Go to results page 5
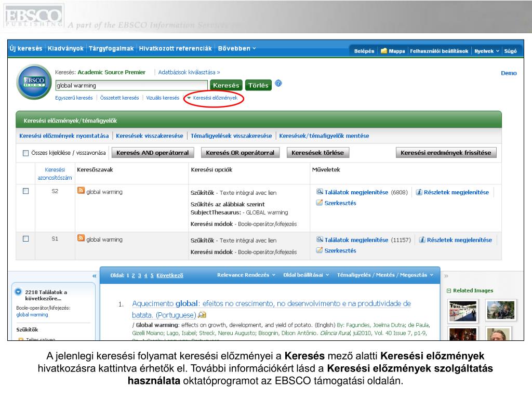 [x=152, y=275]
